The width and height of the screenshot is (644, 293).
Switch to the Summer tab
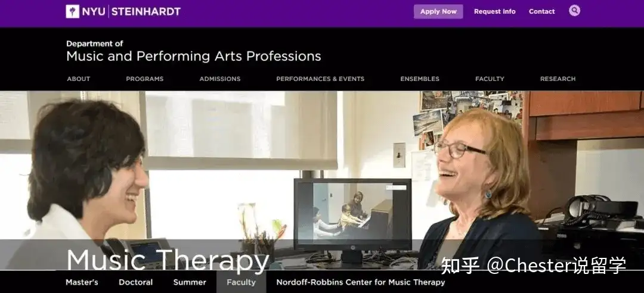(x=190, y=282)
